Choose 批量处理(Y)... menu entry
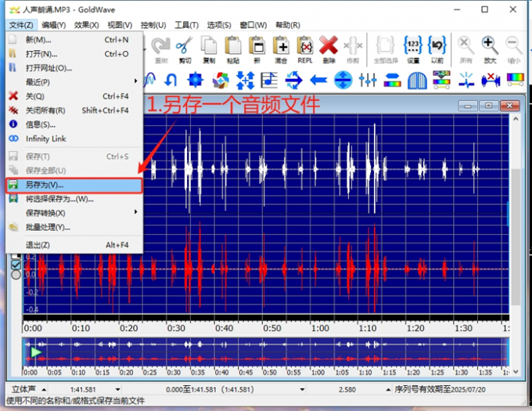The width and height of the screenshot is (532, 411). (74, 227)
